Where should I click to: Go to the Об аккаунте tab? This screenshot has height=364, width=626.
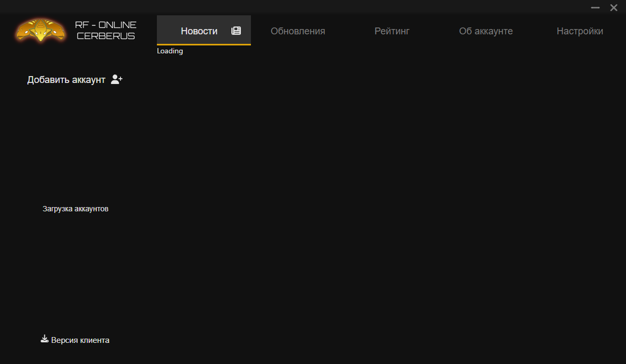[x=485, y=31]
